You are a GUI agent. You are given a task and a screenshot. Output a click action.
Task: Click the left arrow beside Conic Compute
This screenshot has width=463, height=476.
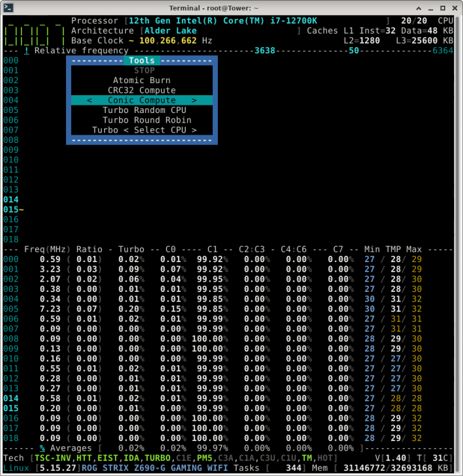[90, 100]
